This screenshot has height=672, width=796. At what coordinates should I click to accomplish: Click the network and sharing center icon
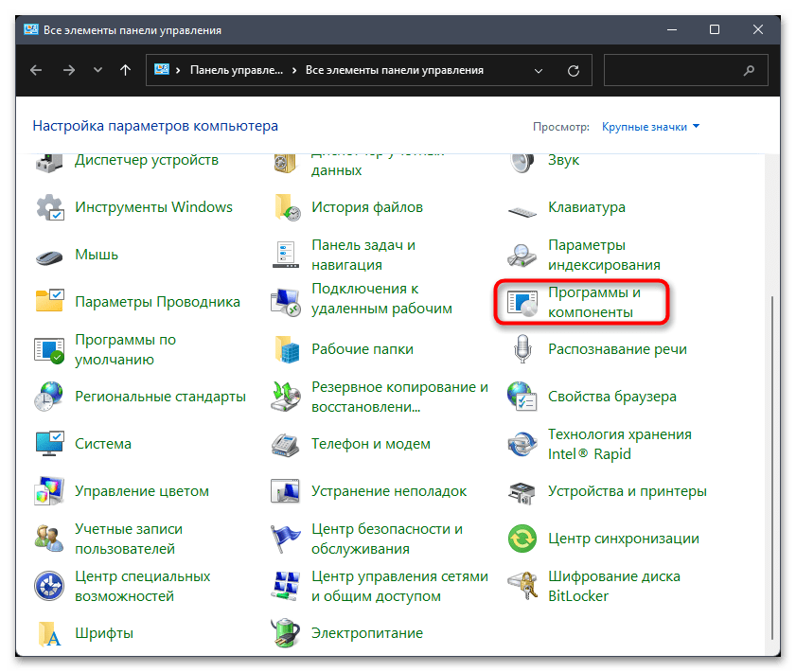tap(286, 586)
